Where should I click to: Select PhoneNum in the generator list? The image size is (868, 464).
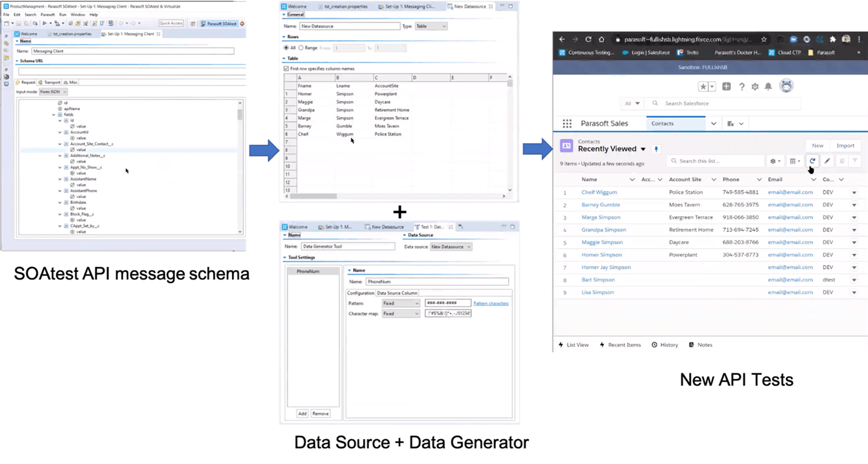click(313, 271)
